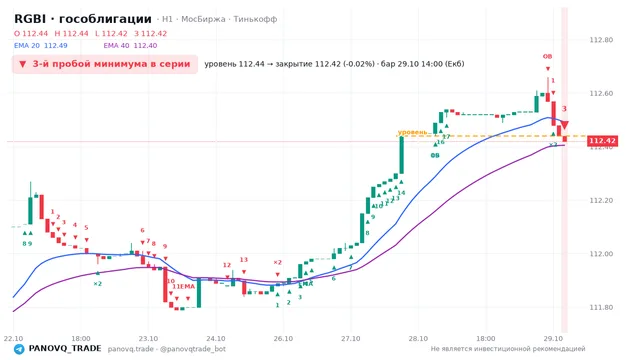Click the close value 'З 112.42'
This screenshot has width=640, height=360.
click(151, 33)
